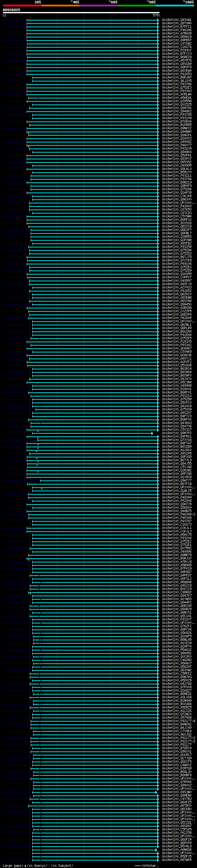Select the UniRef100_P42653 label
Image resolution: width=197 pixels, height=868 pixels.
[177, 74]
